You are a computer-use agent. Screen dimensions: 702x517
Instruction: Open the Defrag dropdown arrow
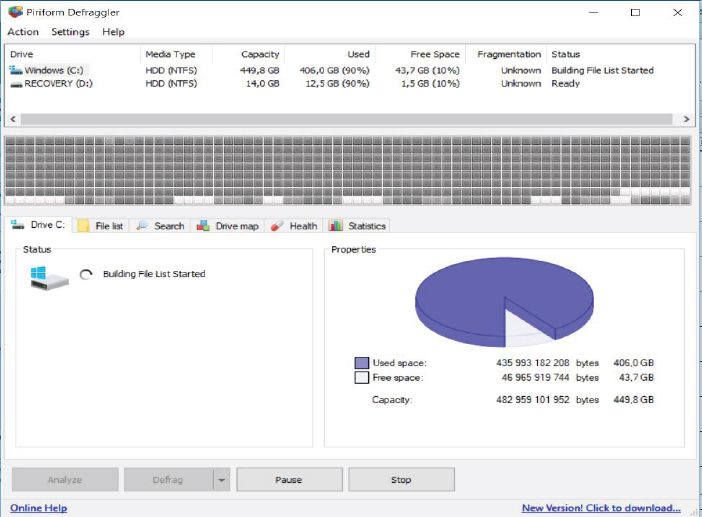[x=221, y=480]
